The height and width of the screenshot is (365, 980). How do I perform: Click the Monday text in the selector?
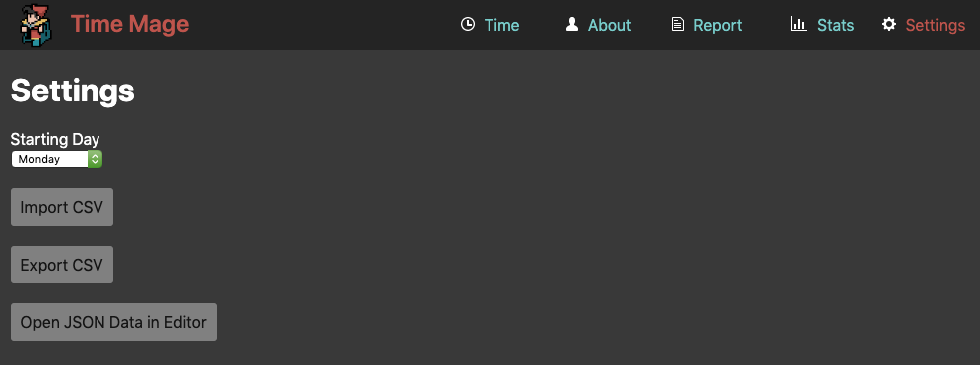click(39, 159)
